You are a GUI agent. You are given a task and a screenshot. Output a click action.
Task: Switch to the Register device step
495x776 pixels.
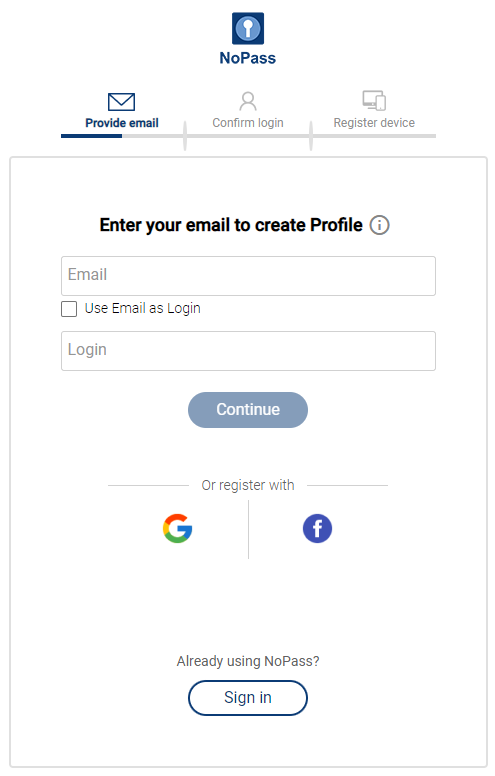click(374, 123)
